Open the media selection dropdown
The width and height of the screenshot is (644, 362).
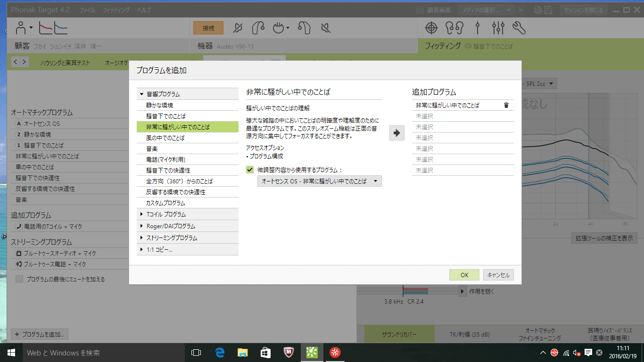click(x=487, y=10)
